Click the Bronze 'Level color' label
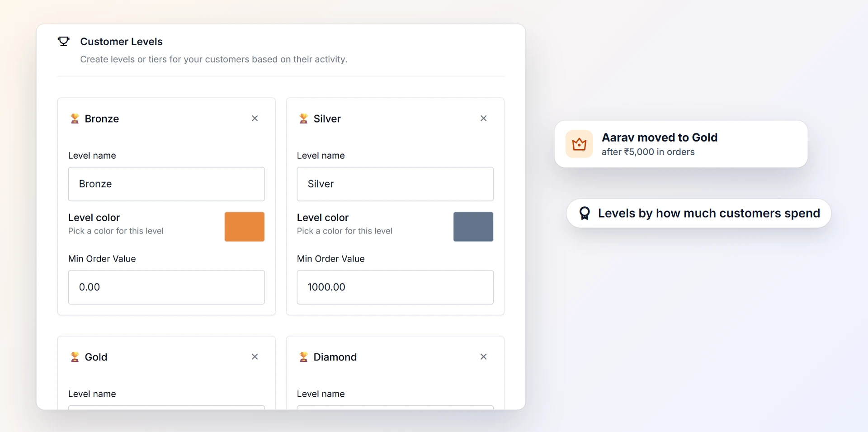 (x=94, y=218)
